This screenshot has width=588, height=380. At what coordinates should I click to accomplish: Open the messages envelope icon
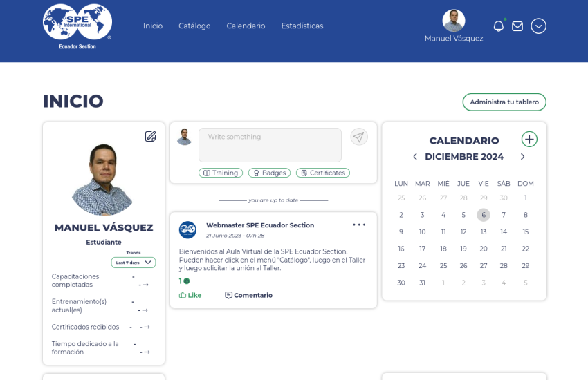[x=517, y=26]
